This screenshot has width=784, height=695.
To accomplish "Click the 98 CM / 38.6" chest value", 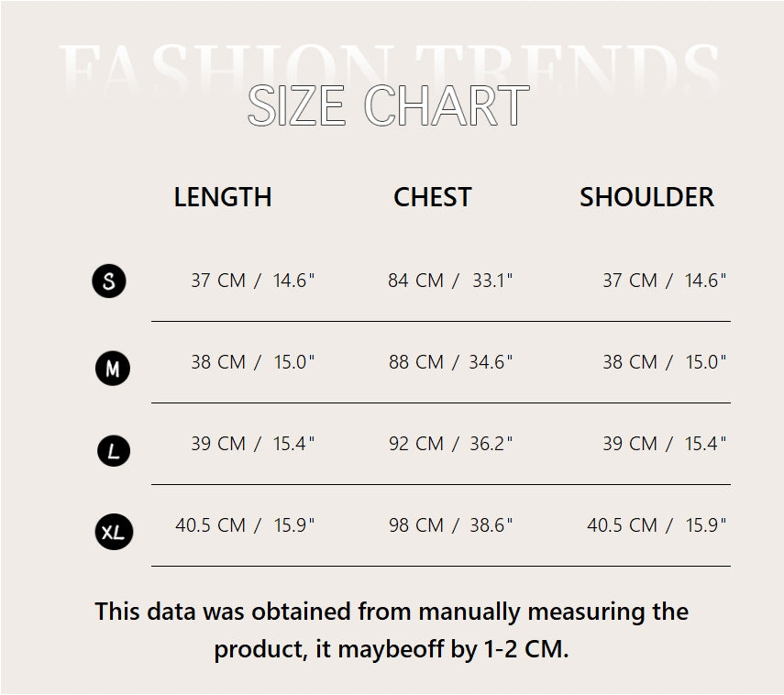I will coord(450,525).
